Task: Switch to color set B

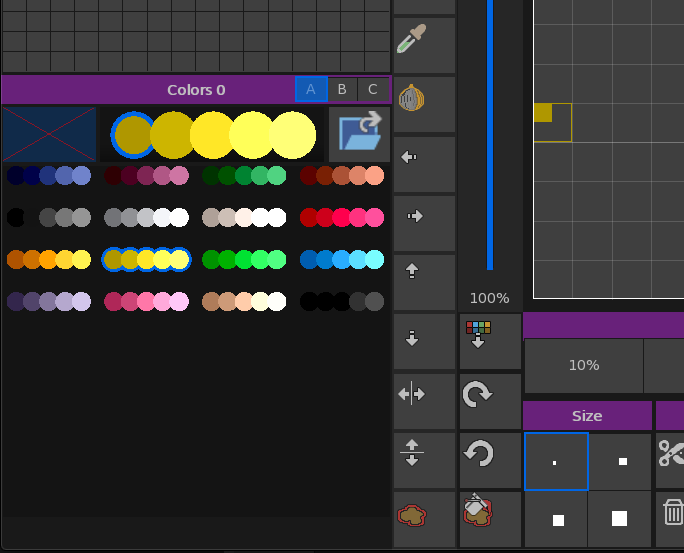Action: tap(342, 89)
